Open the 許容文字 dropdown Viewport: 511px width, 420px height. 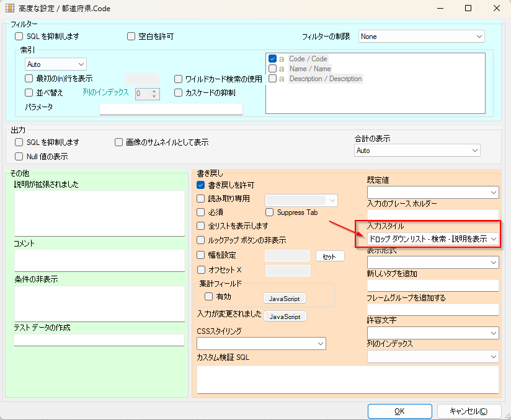[433, 333]
